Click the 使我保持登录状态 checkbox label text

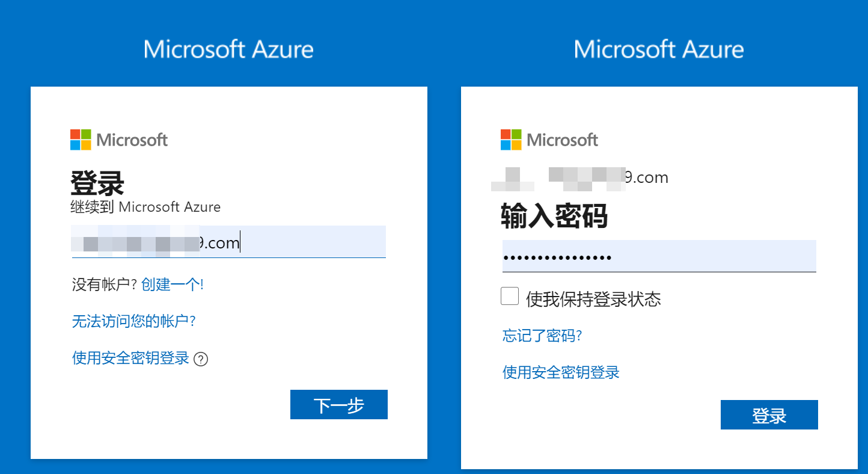click(593, 299)
